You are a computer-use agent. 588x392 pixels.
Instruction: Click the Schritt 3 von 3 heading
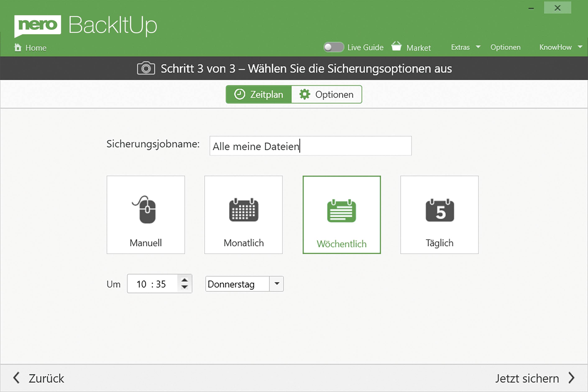tap(306, 68)
